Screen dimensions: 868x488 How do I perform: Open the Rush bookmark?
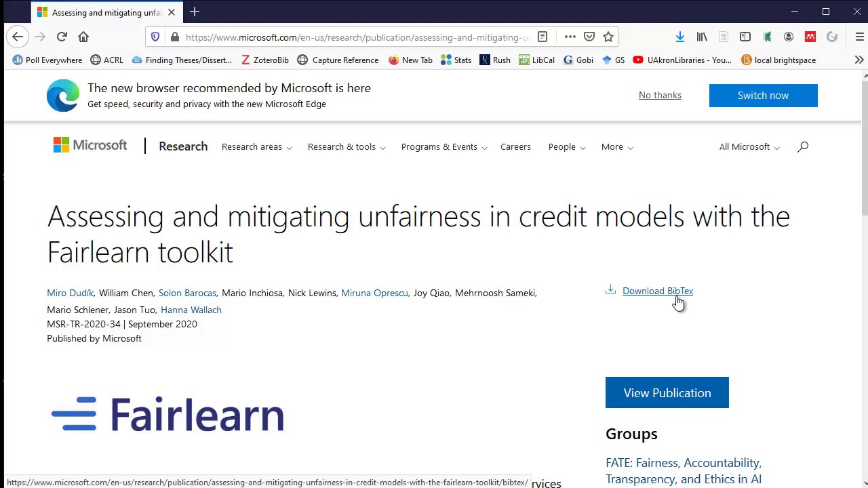495,60
